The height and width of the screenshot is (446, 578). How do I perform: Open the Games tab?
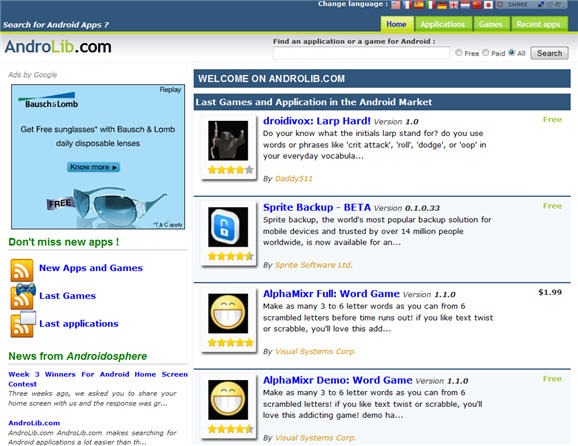click(x=491, y=24)
